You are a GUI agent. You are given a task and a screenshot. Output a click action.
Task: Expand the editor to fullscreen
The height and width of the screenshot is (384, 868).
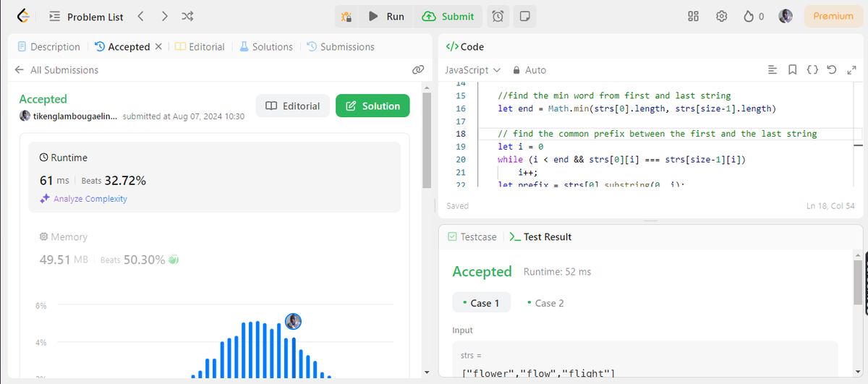[851, 70]
